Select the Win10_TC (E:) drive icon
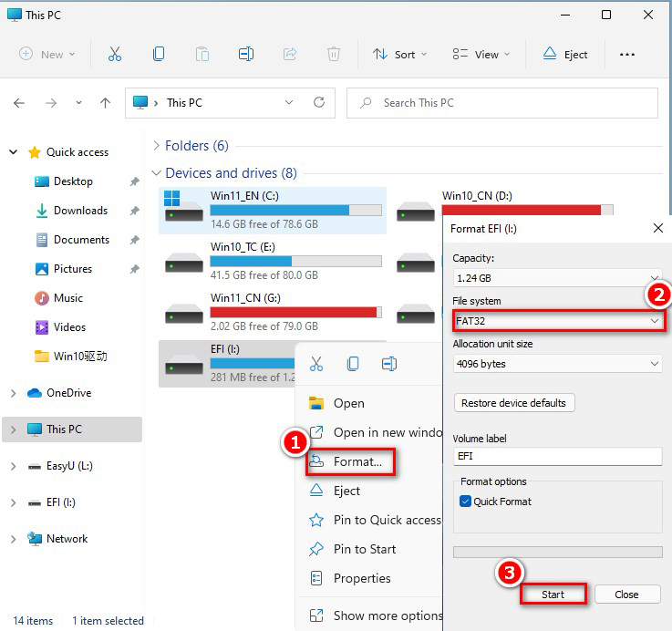Viewport: 672px width, 631px height. coord(184,263)
